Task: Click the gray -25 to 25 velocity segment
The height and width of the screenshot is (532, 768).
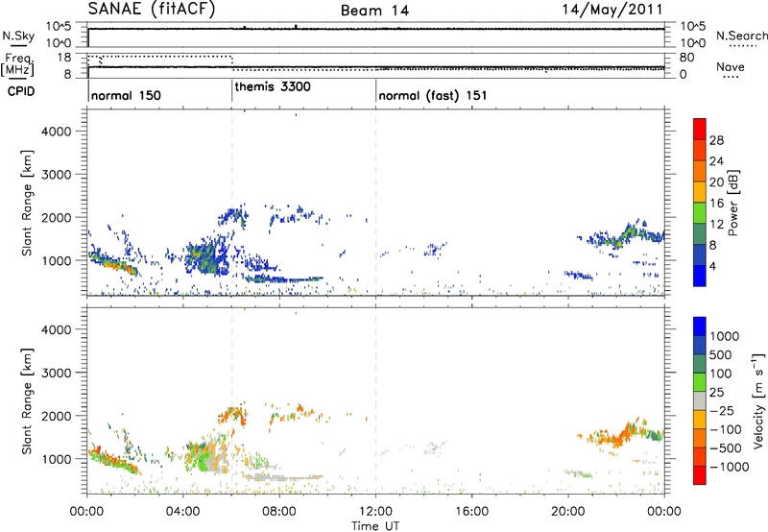Action: [x=700, y=400]
